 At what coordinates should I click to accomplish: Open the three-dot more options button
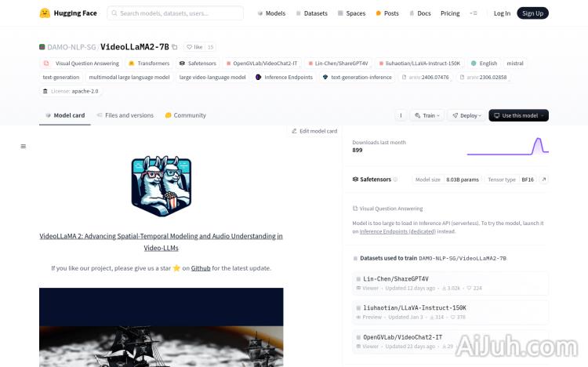point(400,115)
